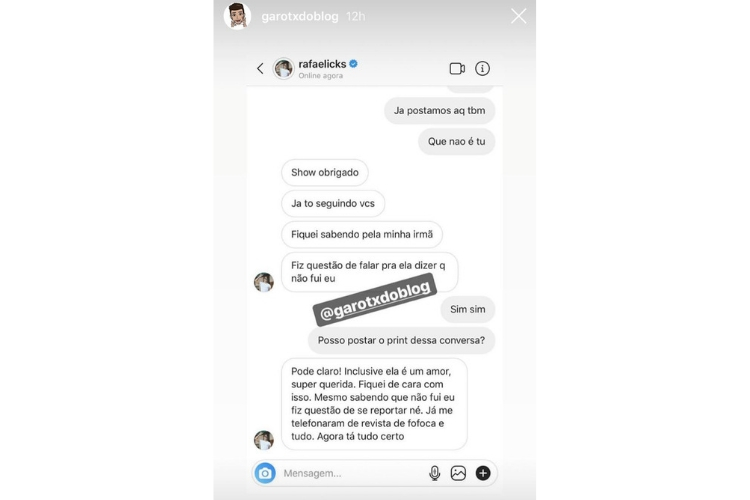
Task: Go back using the chat back arrow
Action: (x=260, y=68)
